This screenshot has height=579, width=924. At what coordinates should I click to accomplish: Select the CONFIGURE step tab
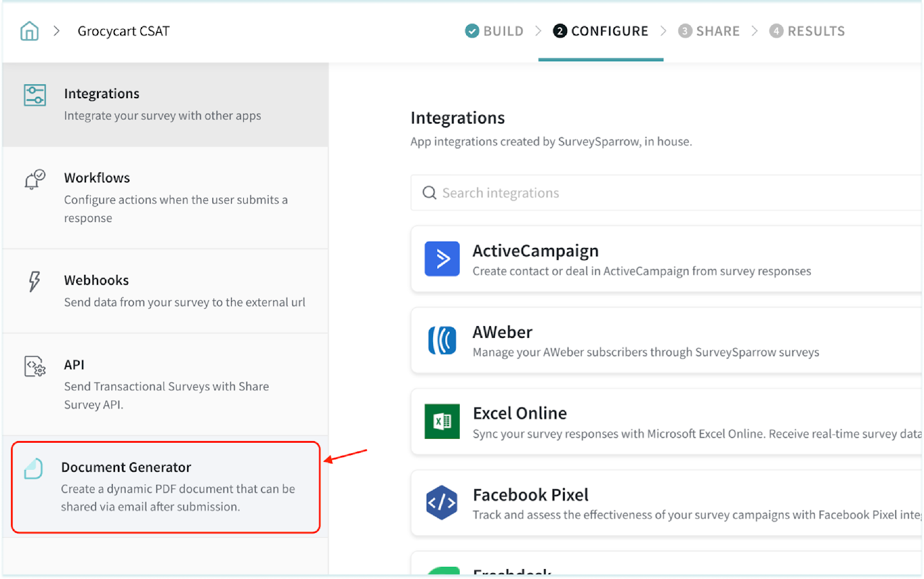[x=601, y=31]
